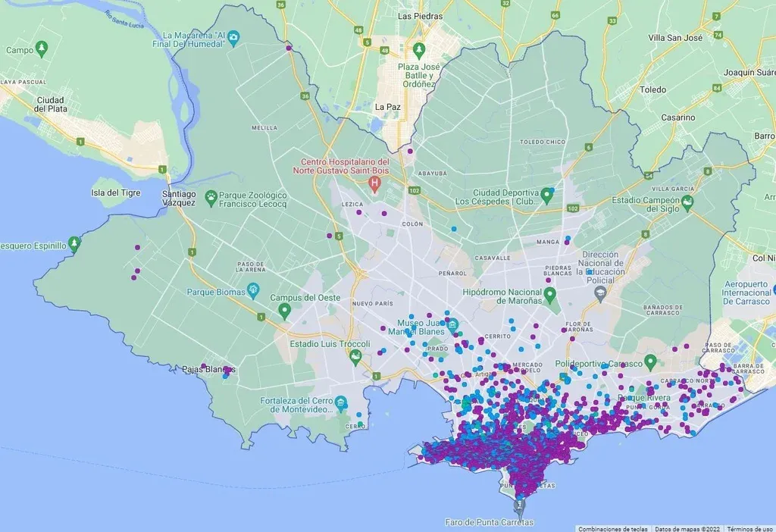Select the Hipódromo Nacional de Maroñas marker
The image size is (776, 532).
(550, 294)
